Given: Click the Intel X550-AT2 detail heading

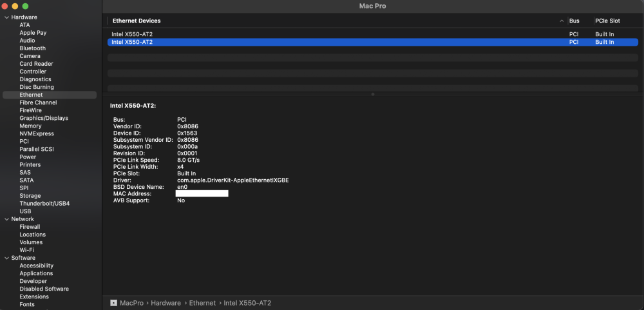Looking at the screenshot, I should (x=133, y=106).
